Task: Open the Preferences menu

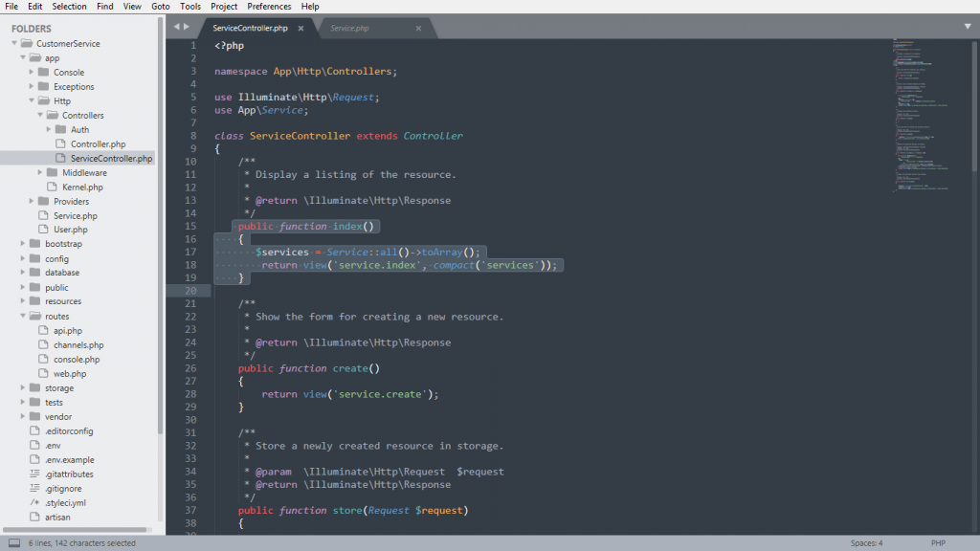Action: pos(269,7)
